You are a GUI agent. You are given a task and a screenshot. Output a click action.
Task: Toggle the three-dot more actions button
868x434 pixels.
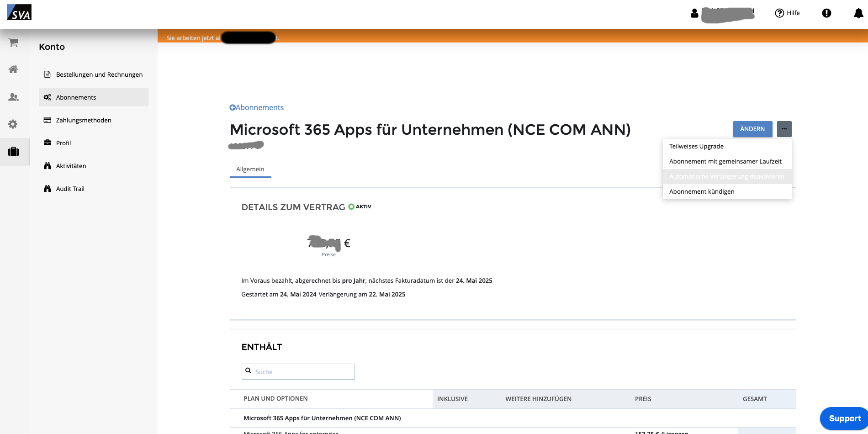(x=784, y=129)
